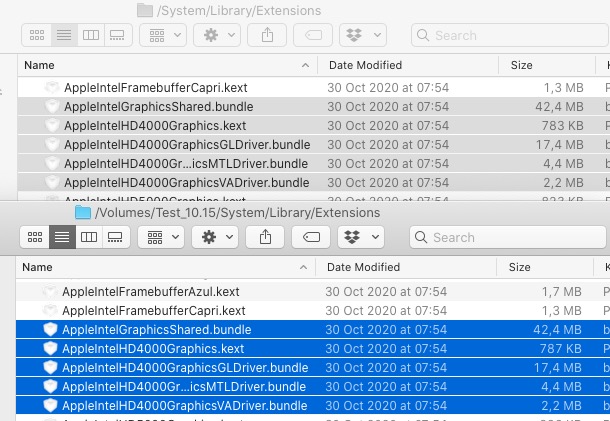The image size is (610, 421).
Task: Select AppleIntelGraphicsShared.bundle in top window
Action: [x=314, y=107]
